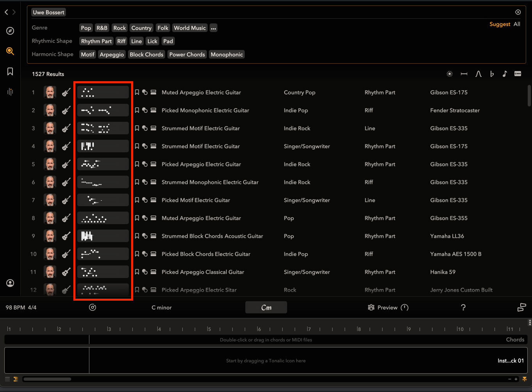
Task: Click the sun-shaped brightness column icon
Action: (450, 74)
